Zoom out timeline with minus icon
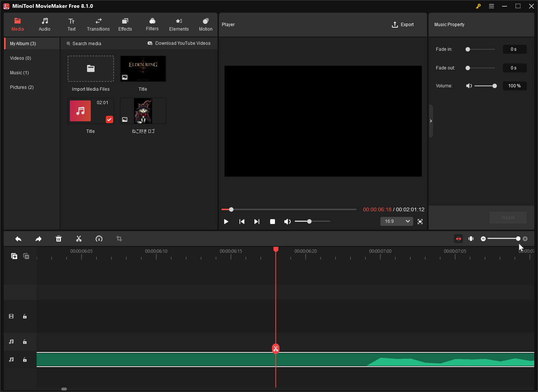Viewport: 538px width, 392px height. point(483,239)
